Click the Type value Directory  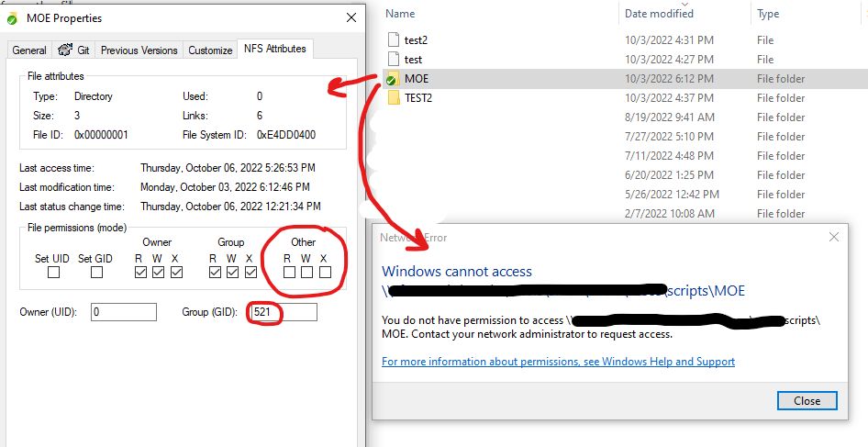(x=93, y=96)
